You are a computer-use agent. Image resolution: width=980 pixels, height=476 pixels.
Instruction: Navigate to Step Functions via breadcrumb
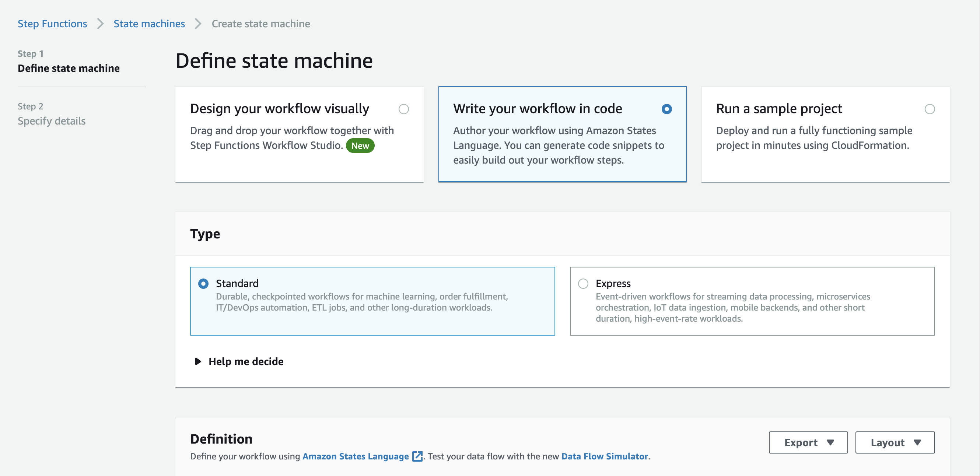(x=52, y=24)
